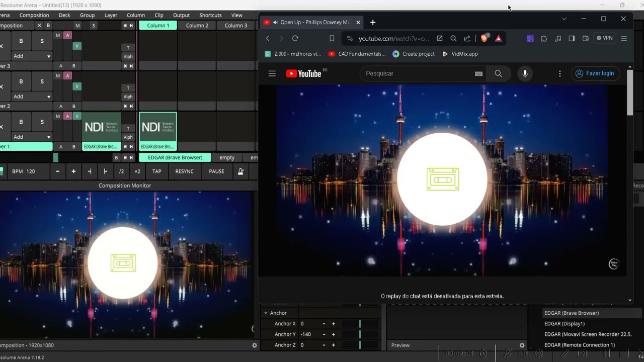
Task: Switch to EDGAR (Brave Browser) deck tab
Action: point(175,157)
